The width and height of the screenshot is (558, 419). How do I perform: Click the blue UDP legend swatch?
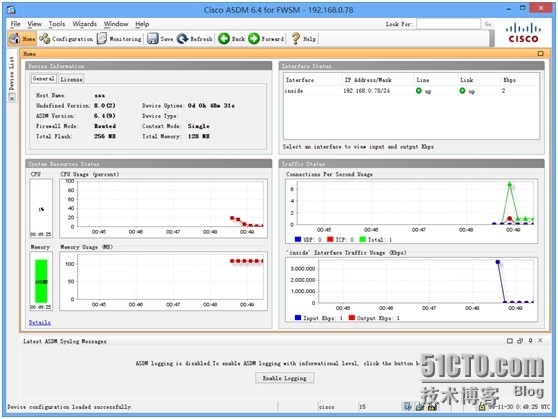click(x=298, y=239)
